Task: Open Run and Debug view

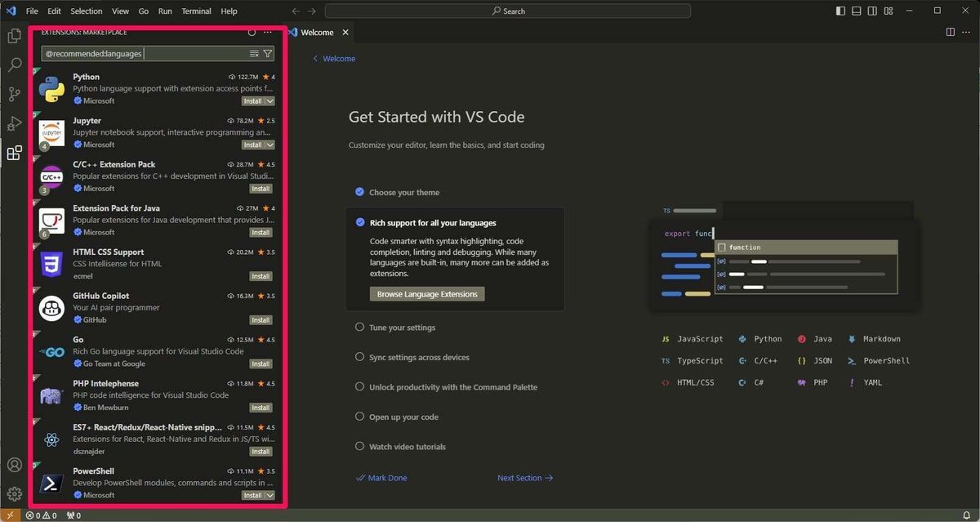Action: [x=14, y=124]
